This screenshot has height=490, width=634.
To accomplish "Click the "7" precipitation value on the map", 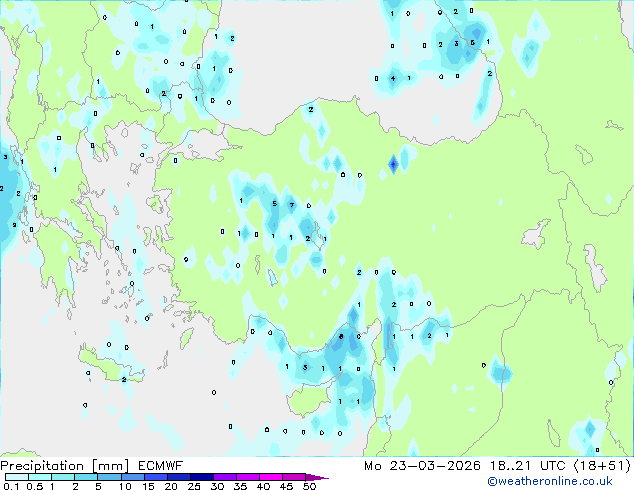I will [292, 205].
